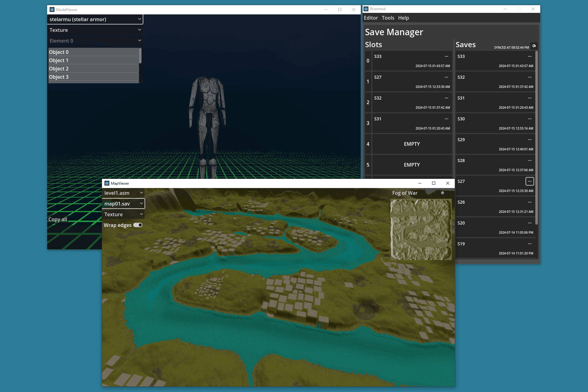Image resolution: width=588 pixels, height=392 pixels.
Task: Open the ellipsis menu on save S33
Action: point(530,56)
